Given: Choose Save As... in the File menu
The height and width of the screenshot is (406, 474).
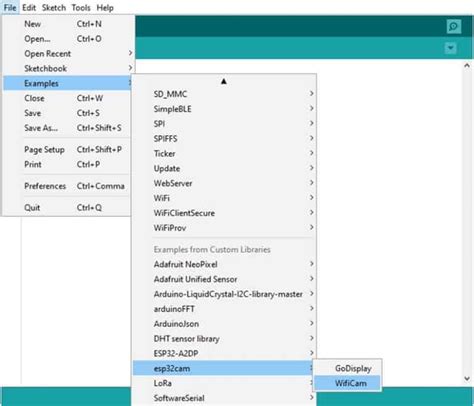Looking at the screenshot, I should click(x=67, y=128).
